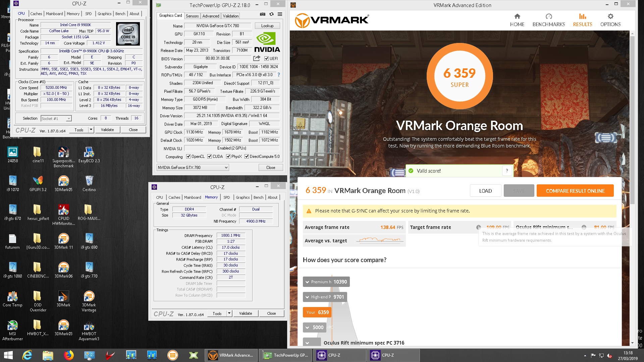
Task: Open Sensors tab in GPU-Z
Action: [192, 16]
